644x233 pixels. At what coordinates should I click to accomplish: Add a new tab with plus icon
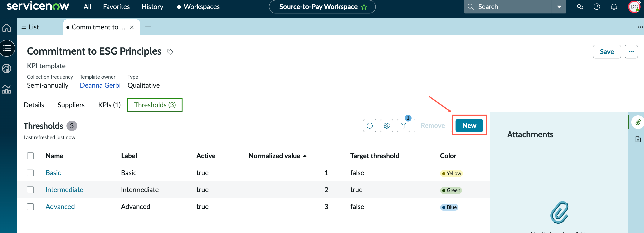coord(148,27)
